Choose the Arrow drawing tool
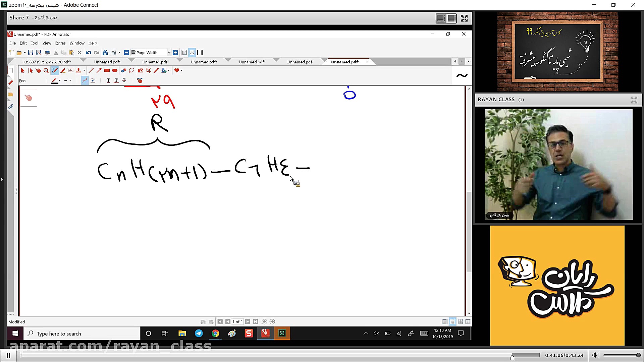644x362 pixels. click(x=99, y=70)
